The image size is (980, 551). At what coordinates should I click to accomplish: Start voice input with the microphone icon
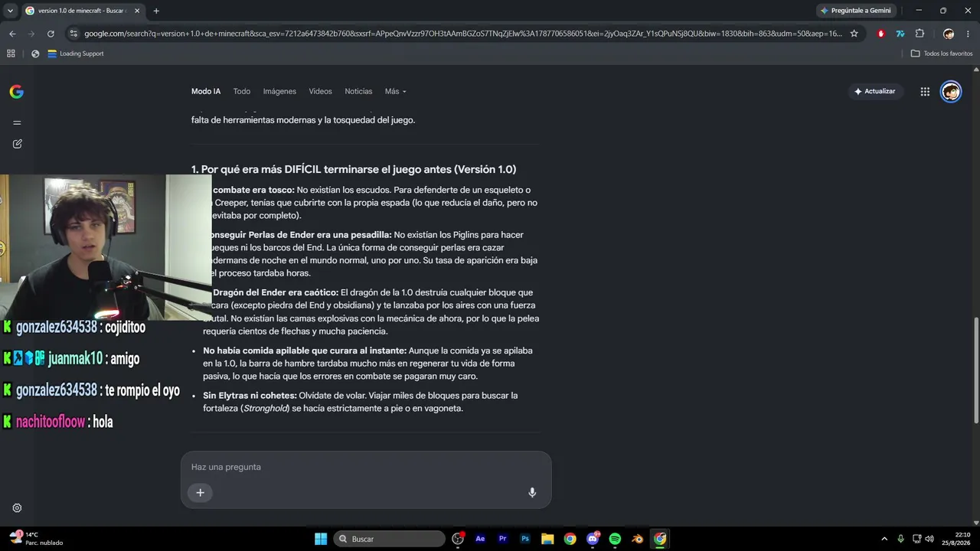(532, 493)
